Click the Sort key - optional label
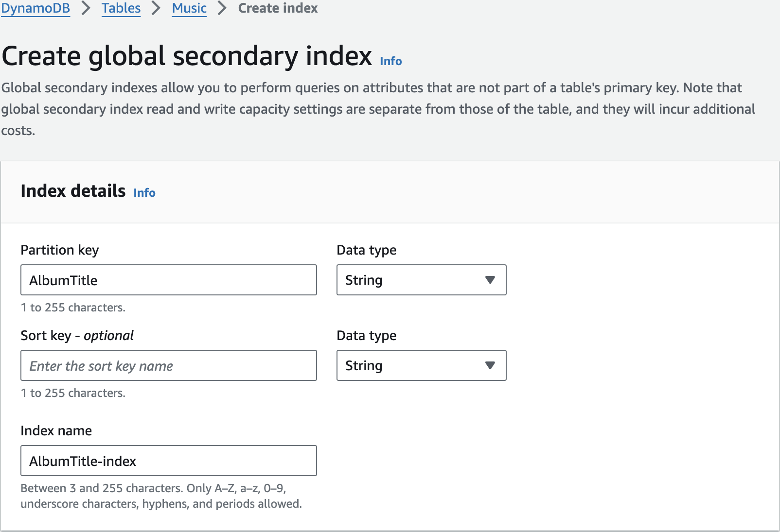Image resolution: width=780 pixels, height=532 pixels. coord(77,336)
